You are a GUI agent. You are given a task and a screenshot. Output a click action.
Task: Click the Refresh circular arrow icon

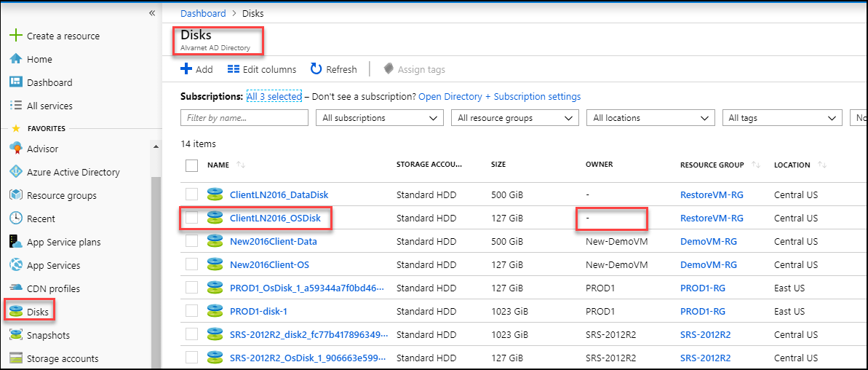[x=316, y=69]
